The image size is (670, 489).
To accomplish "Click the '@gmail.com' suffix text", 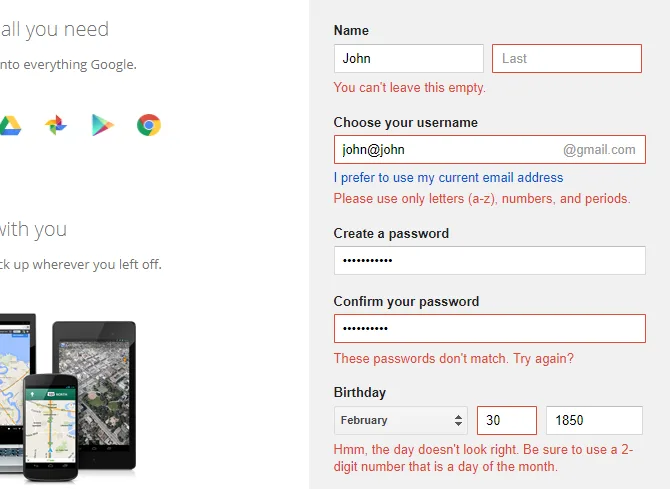I will click(x=599, y=150).
